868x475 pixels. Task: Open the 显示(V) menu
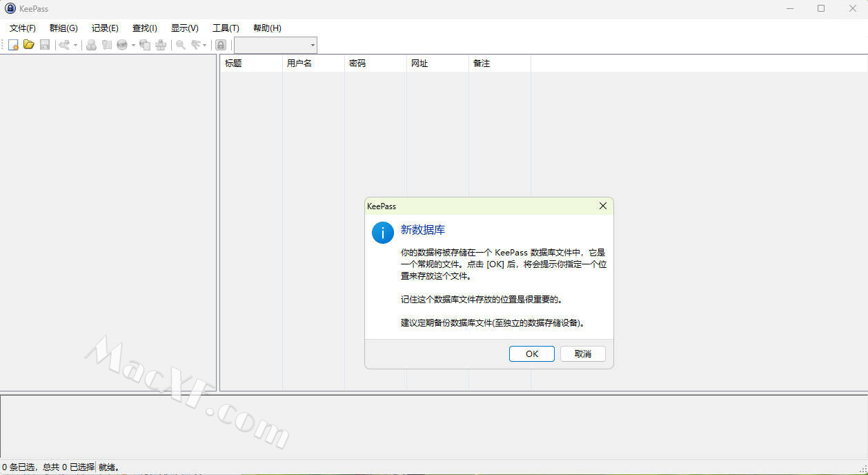[x=185, y=28]
